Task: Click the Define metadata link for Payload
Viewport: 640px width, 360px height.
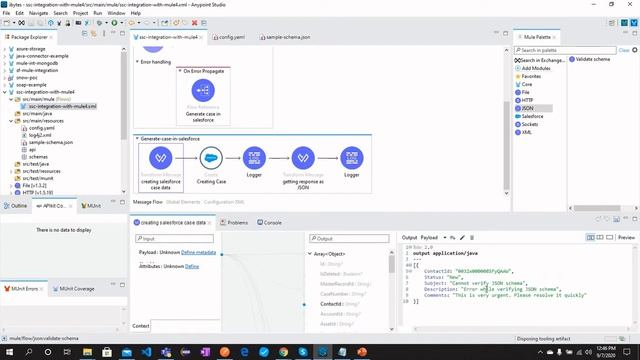Action: click(198, 252)
